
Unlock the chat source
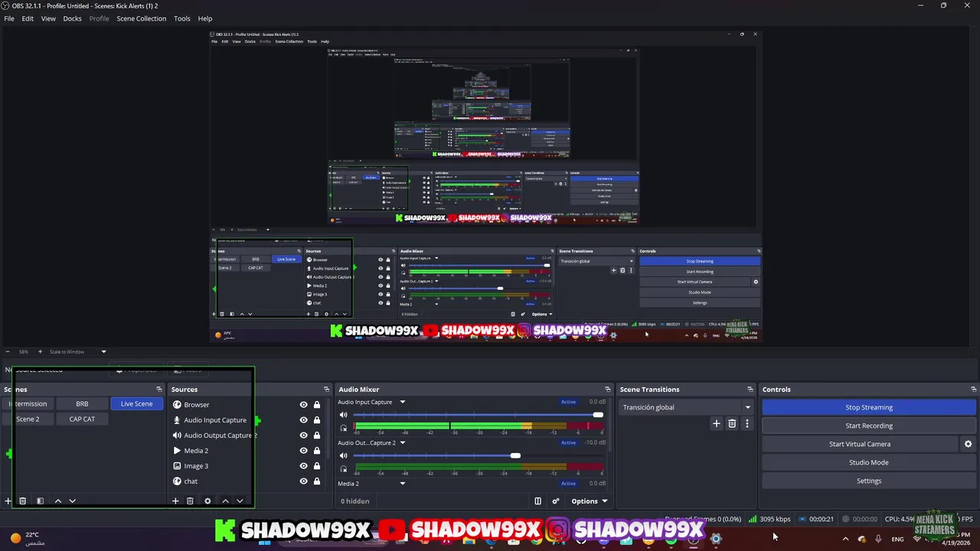click(x=317, y=481)
